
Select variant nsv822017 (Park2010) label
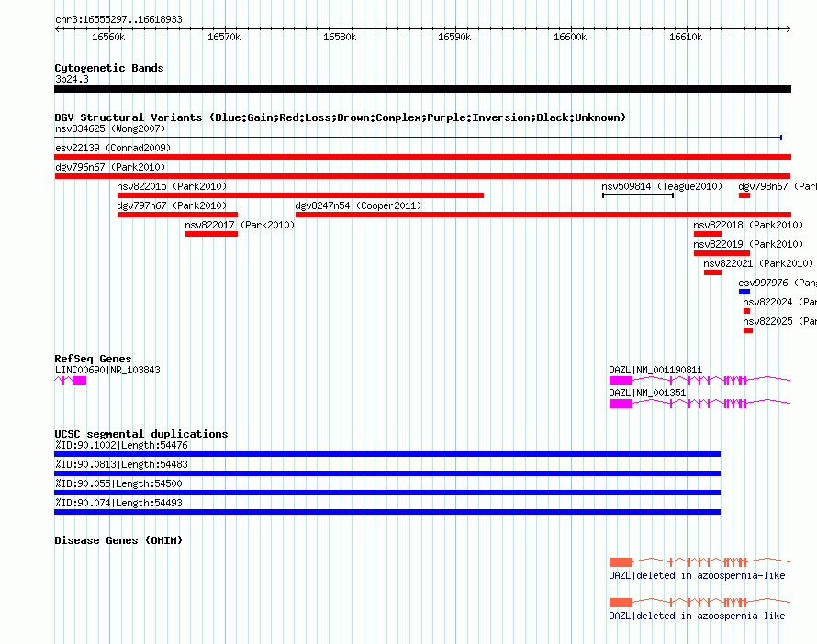pyautogui.click(x=240, y=225)
